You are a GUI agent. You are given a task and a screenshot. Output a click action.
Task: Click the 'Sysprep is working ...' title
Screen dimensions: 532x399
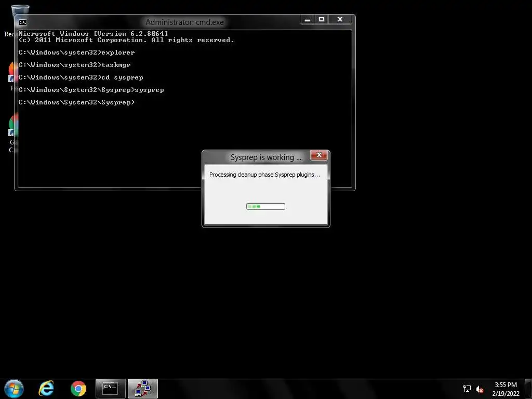coord(266,157)
